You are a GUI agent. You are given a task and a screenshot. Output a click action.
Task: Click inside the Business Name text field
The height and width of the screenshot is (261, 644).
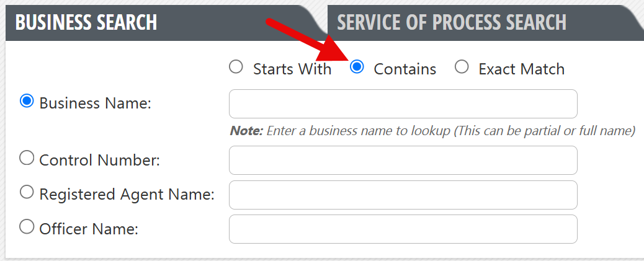[403, 104]
